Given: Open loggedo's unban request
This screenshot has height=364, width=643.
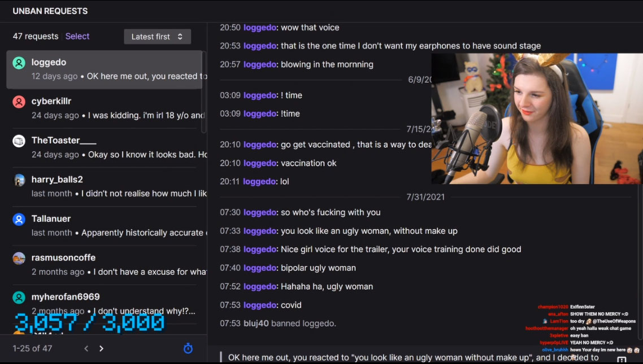Looking at the screenshot, I should tap(104, 69).
